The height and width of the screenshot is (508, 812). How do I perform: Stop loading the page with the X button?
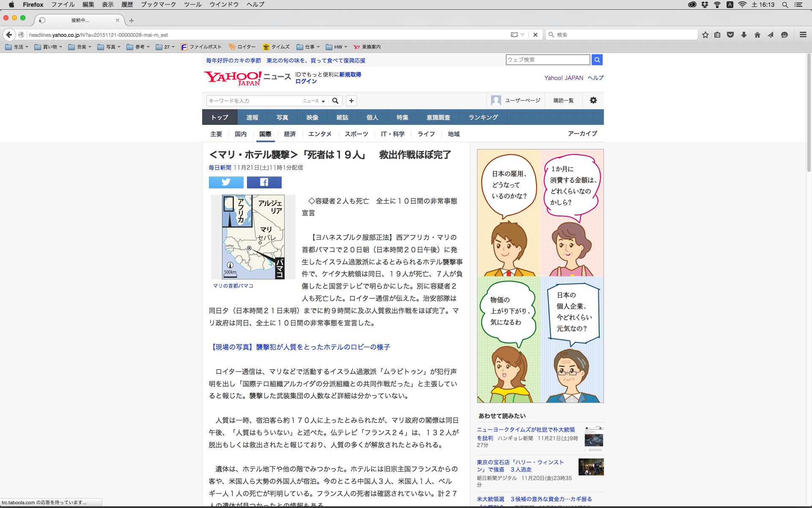[x=535, y=35]
